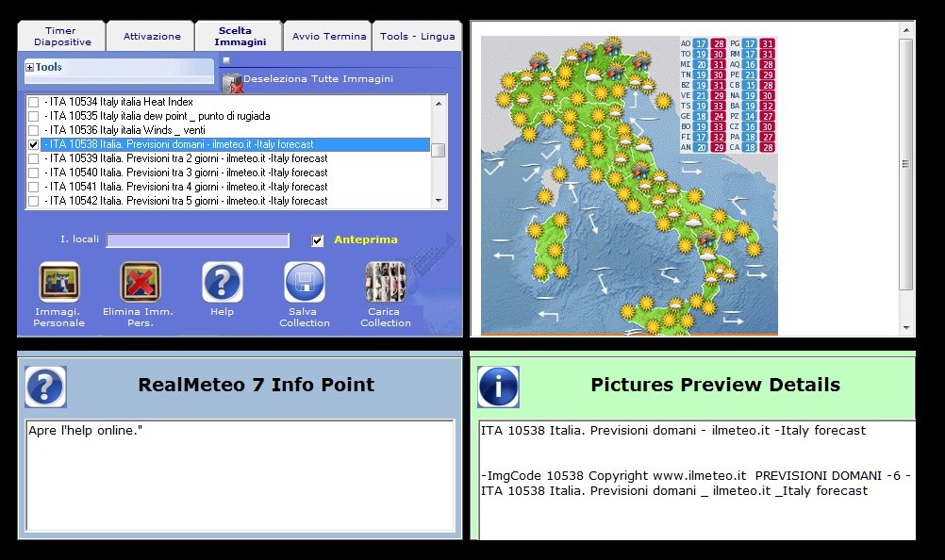Click the image list scroll up arrow
The height and width of the screenshot is (560, 945).
pyautogui.click(x=438, y=102)
